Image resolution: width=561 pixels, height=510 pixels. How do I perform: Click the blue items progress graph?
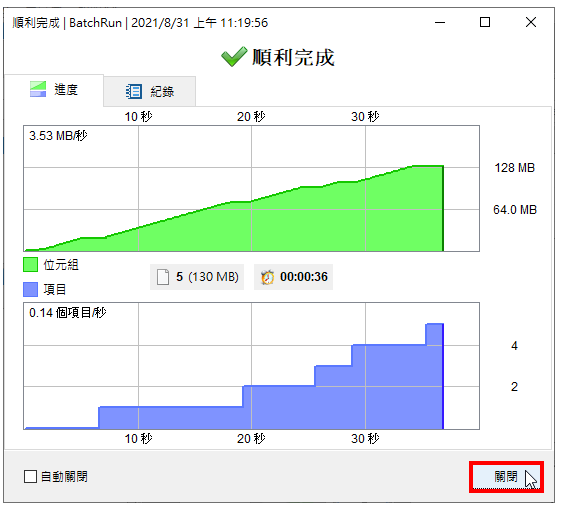click(252, 366)
